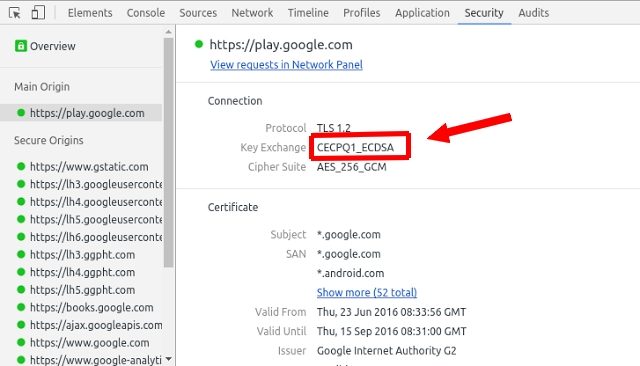
Task: Click sidebar scrollbar up arrow
Action: click(x=168, y=31)
